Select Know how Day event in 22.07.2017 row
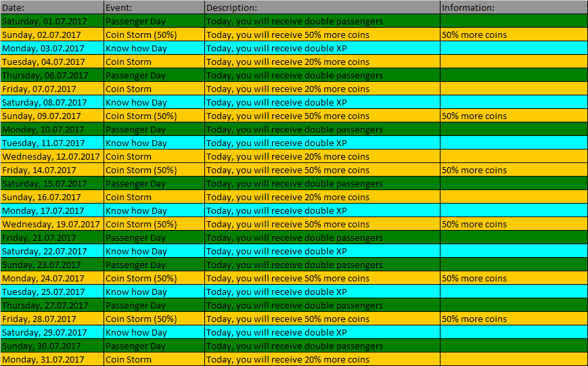The image size is (588, 366). pos(154,251)
